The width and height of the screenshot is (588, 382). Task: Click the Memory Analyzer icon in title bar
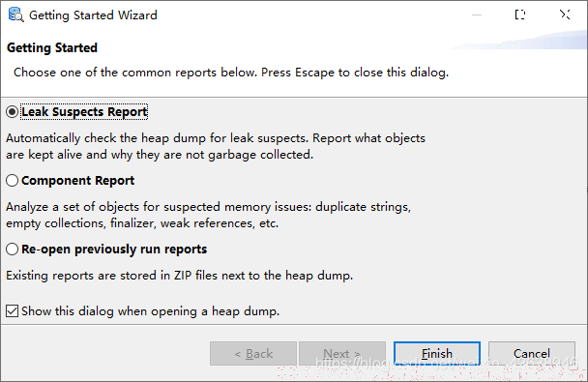(x=15, y=15)
